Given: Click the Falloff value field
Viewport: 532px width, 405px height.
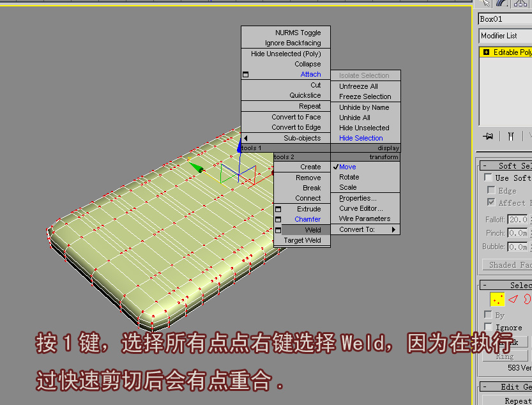Looking at the screenshot, I should [x=518, y=220].
